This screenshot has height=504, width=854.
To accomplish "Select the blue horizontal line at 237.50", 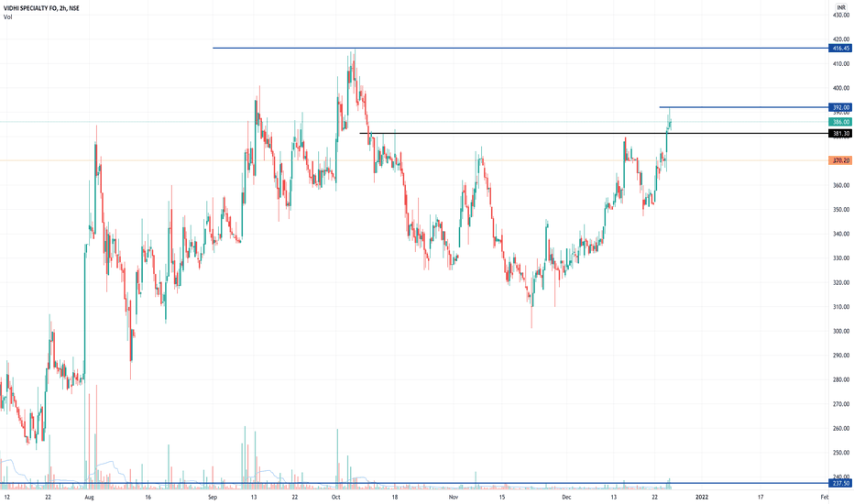I will tap(414, 483).
